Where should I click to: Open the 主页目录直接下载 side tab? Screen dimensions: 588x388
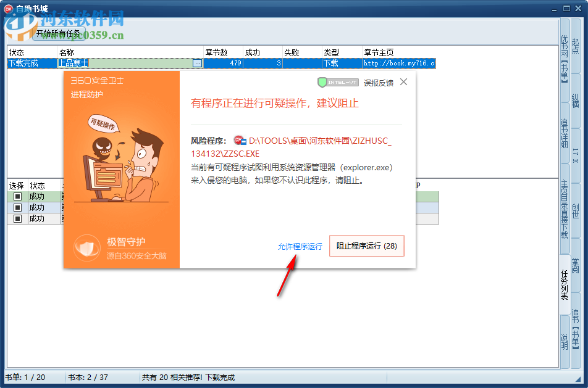point(565,209)
